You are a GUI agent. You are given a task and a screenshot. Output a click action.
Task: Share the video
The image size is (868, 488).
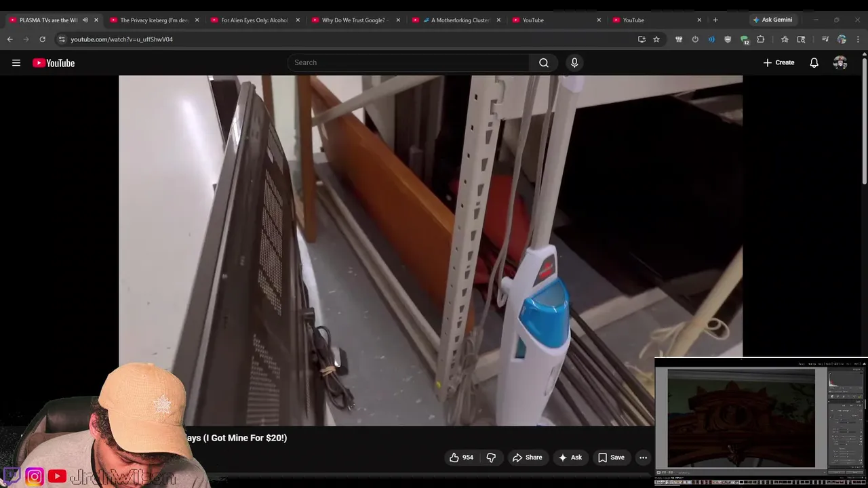click(x=528, y=457)
